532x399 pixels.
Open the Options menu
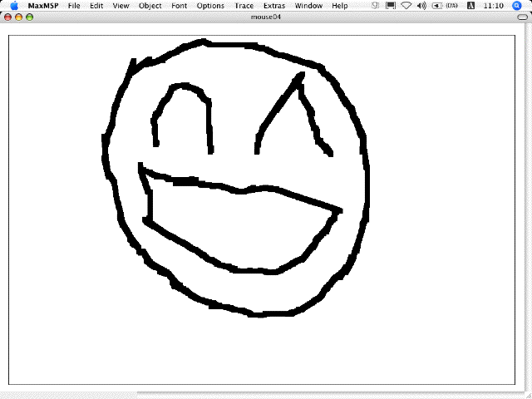[x=210, y=6]
